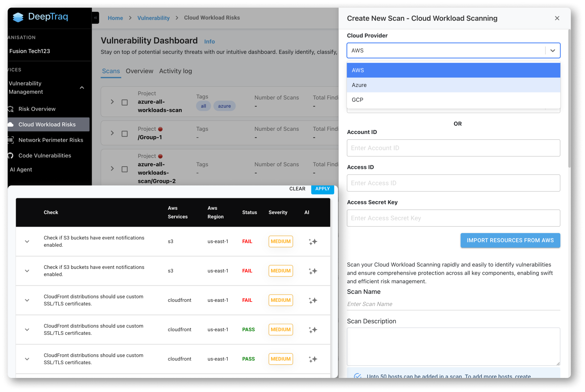Expand the azure-all-workloads-scan project row
Image resolution: width=585 pixels, height=392 pixels.
[x=112, y=102]
